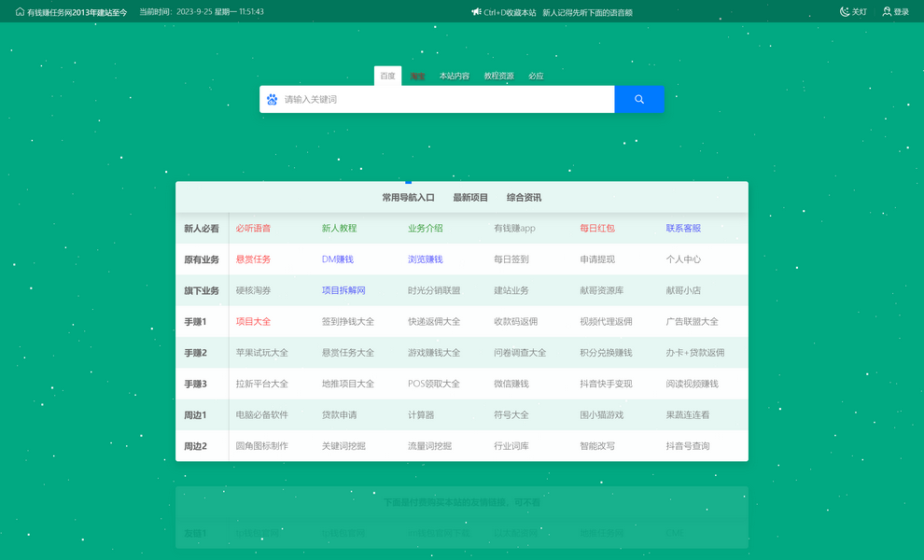Open the 计算器 link
This screenshot has width=924, height=560.
click(421, 415)
